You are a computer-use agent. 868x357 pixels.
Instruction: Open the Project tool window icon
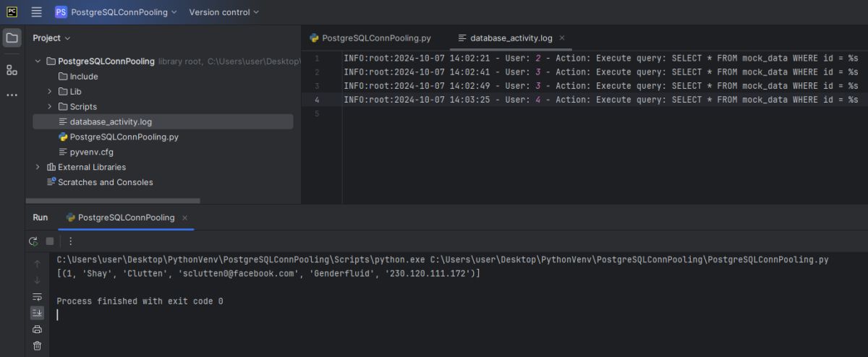pyautogui.click(x=12, y=38)
